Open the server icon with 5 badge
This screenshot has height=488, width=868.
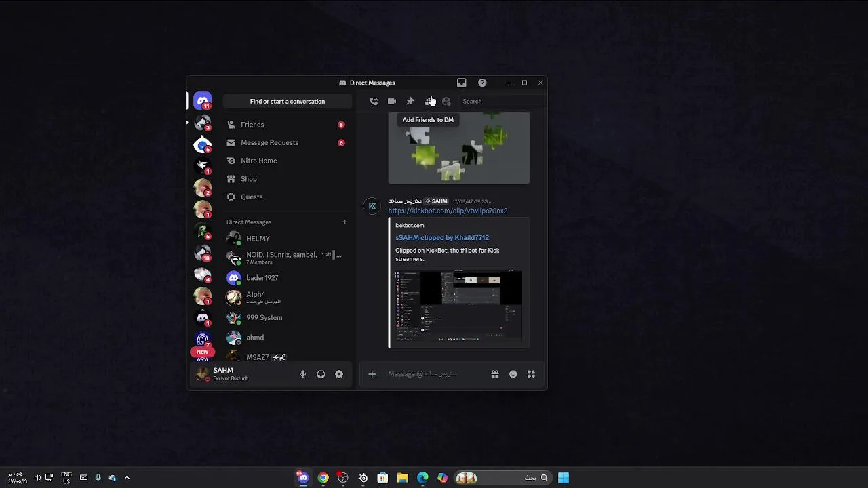(203, 231)
